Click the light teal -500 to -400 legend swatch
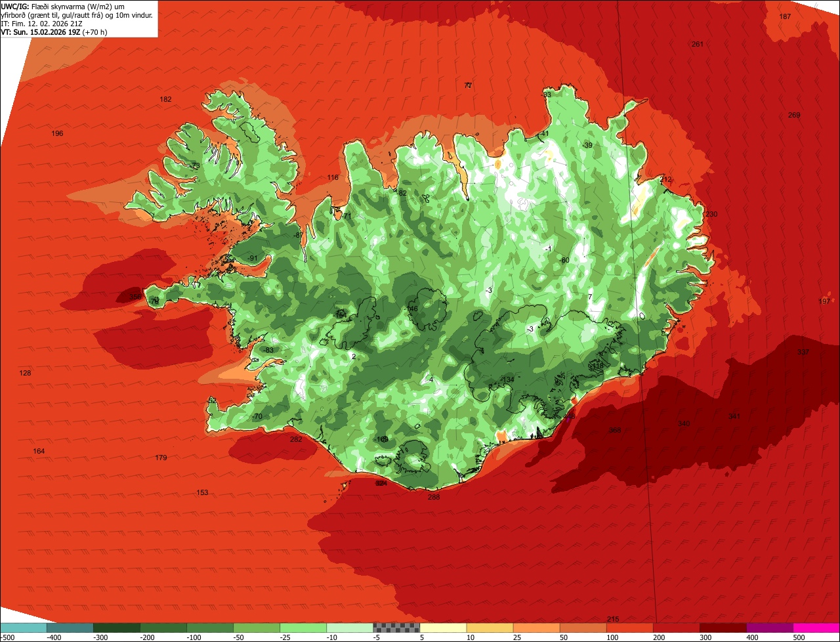Image resolution: width=840 pixels, height=642 pixels. coord(23,628)
